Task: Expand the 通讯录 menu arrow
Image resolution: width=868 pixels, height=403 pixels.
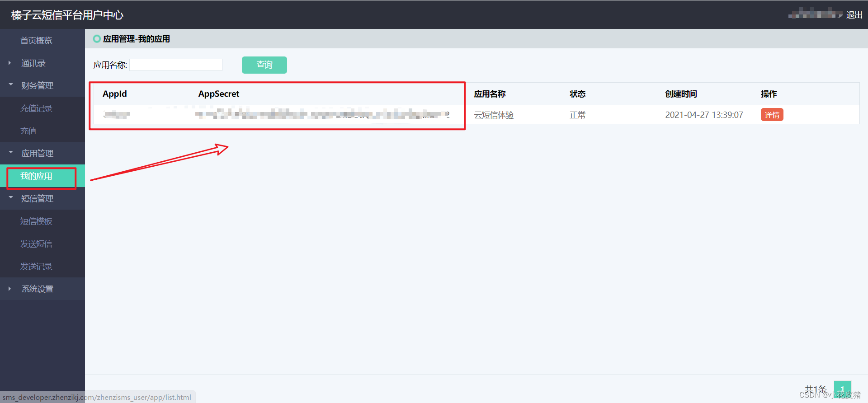Action: 9,63
